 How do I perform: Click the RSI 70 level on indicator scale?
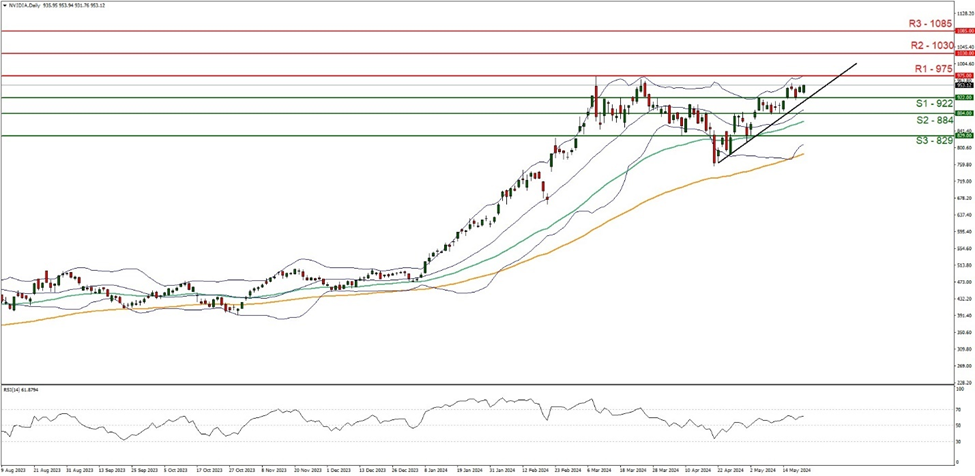958,409
